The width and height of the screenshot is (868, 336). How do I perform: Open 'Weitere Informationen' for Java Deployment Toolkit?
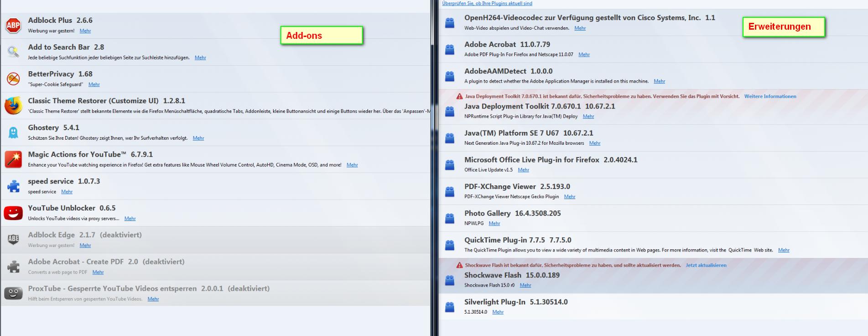pos(770,96)
